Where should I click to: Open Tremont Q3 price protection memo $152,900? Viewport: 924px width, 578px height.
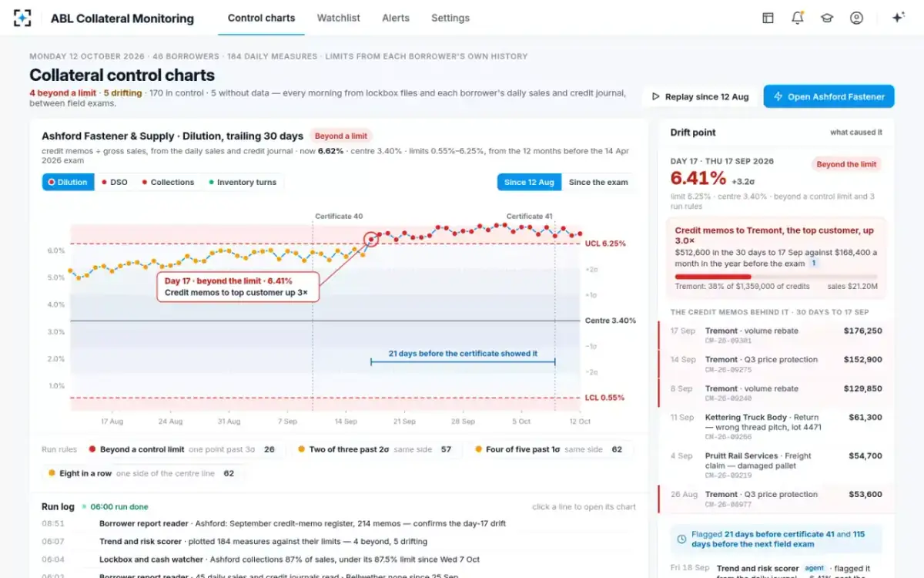pyautogui.click(x=776, y=364)
